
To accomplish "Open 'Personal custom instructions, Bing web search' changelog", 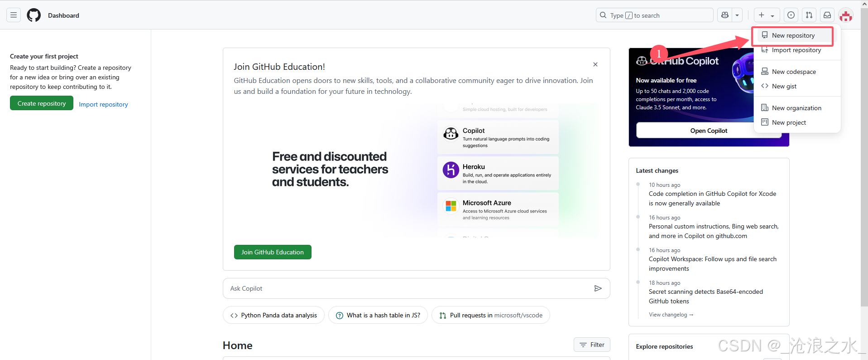I will point(714,231).
